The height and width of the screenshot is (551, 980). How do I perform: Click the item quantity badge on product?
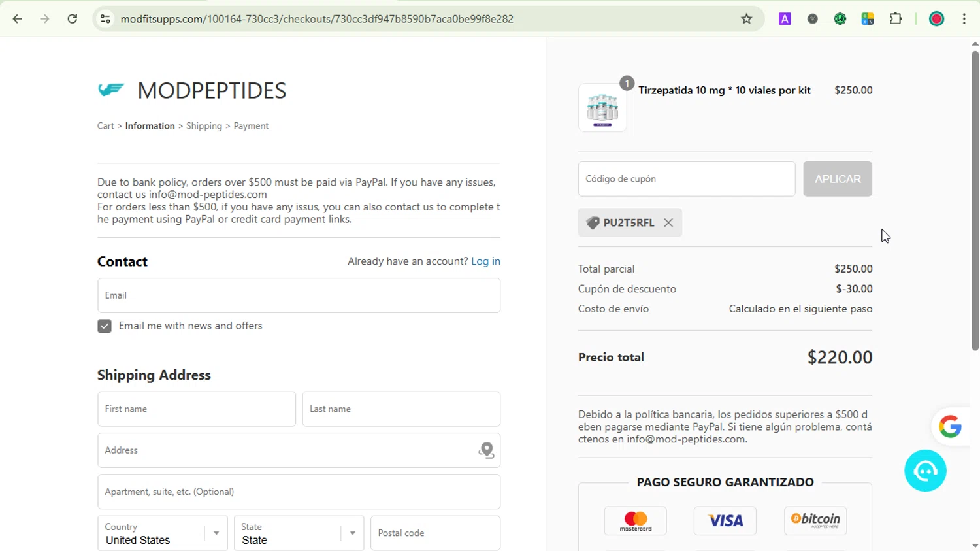627,83
